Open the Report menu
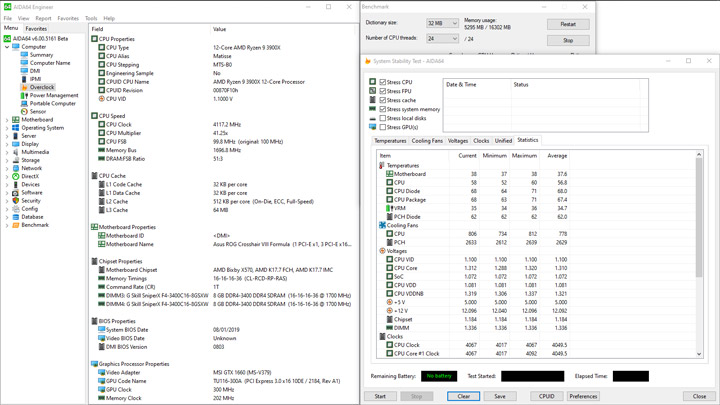 point(43,18)
